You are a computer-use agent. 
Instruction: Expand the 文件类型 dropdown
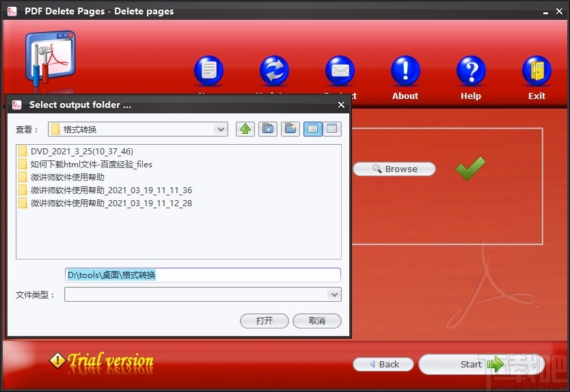point(334,294)
